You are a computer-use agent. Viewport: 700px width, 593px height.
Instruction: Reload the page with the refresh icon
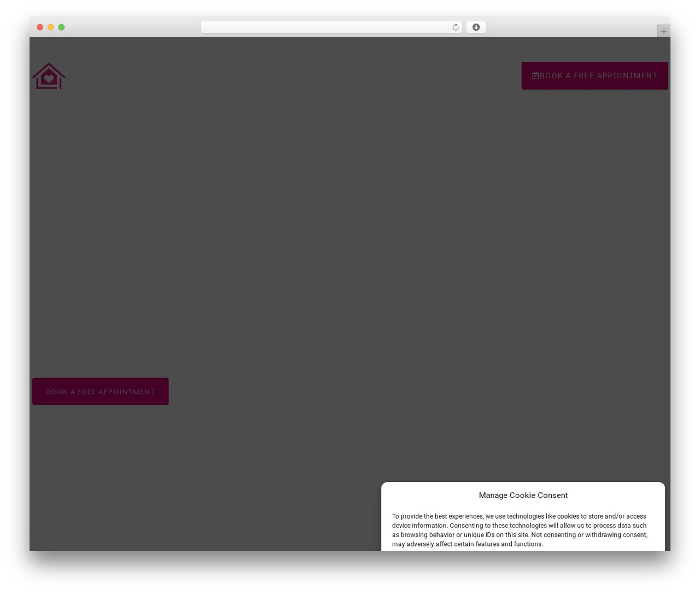click(x=455, y=27)
